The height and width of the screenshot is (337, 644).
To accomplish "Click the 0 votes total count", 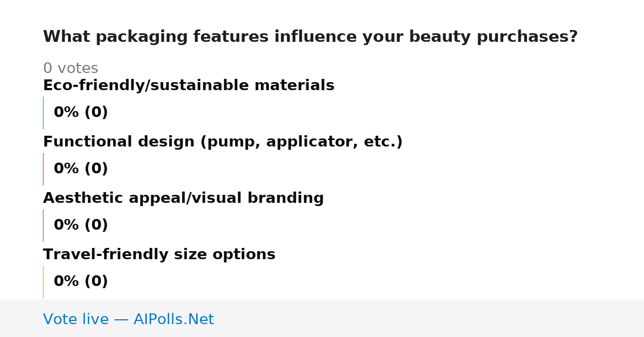I will point(70,69).
